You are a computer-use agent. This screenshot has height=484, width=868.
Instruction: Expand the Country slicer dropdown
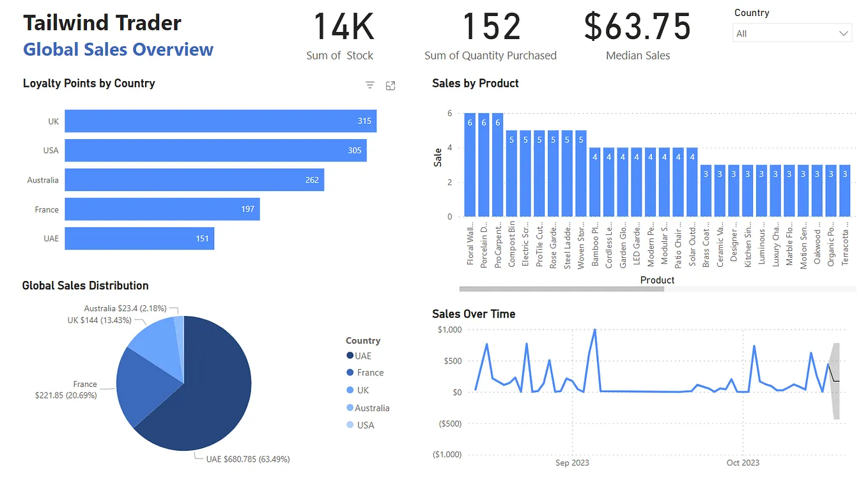844,33
